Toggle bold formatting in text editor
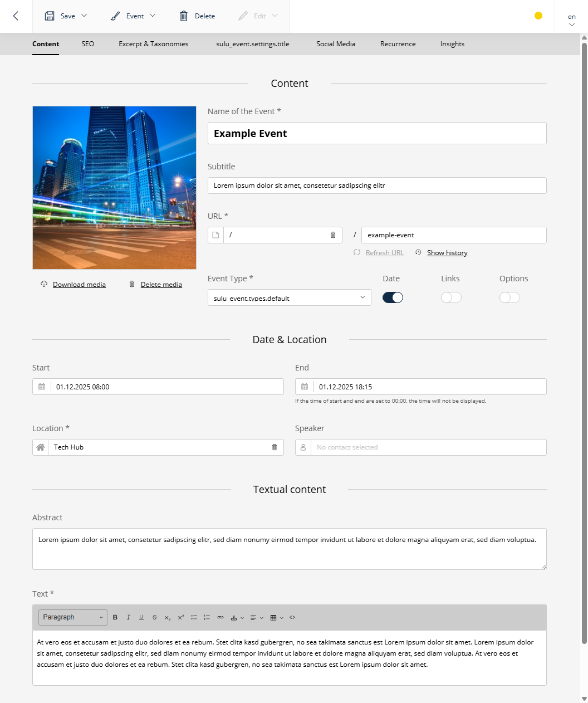The width and height of the screenshot is (588, 703). click(115, 617)
